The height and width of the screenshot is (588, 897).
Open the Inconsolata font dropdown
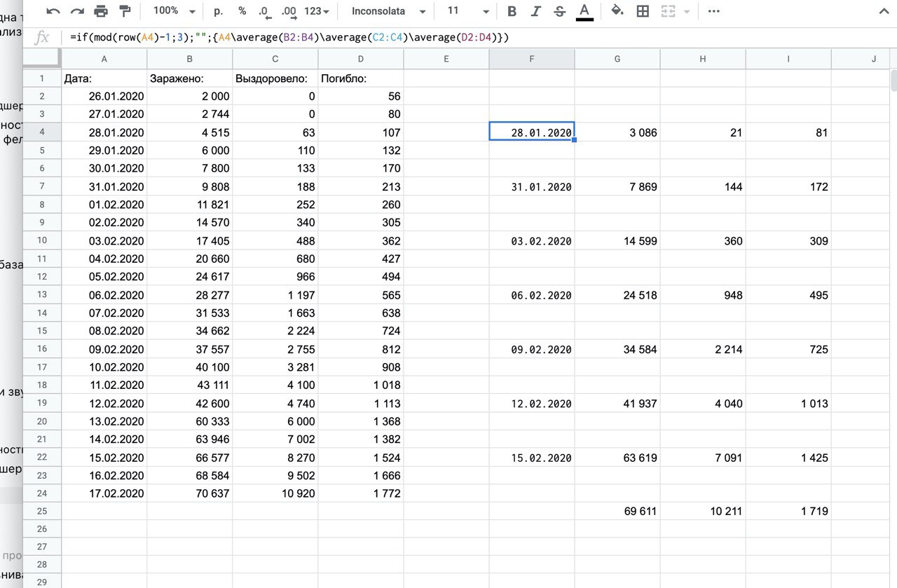coord(388,11)
